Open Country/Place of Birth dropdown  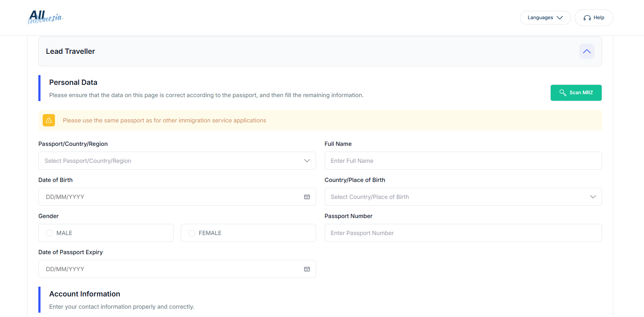(x=463, y=197)
